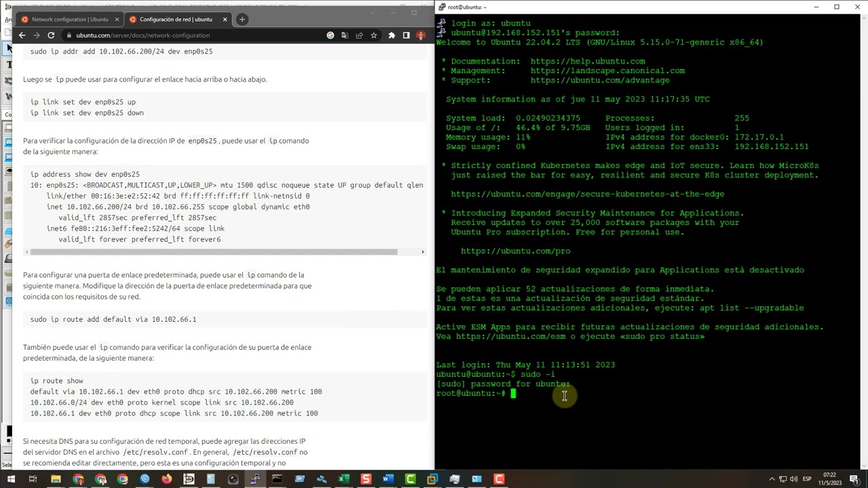
Task: Share this page via the share icon
Action: tap(359, 35)
